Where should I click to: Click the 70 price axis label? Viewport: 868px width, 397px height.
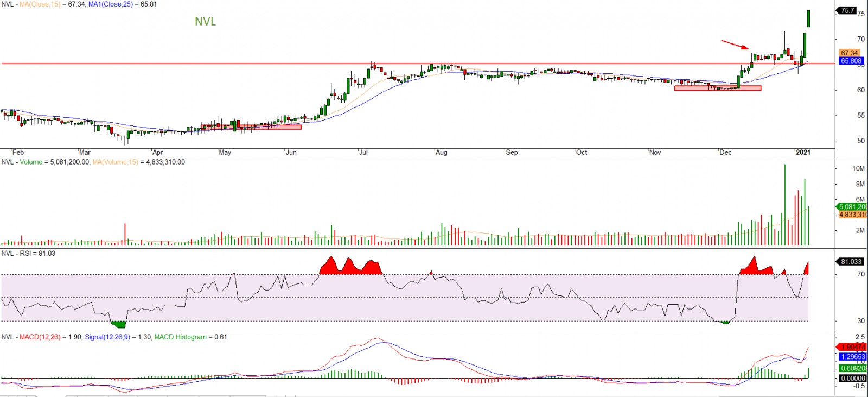pos(861,39)
